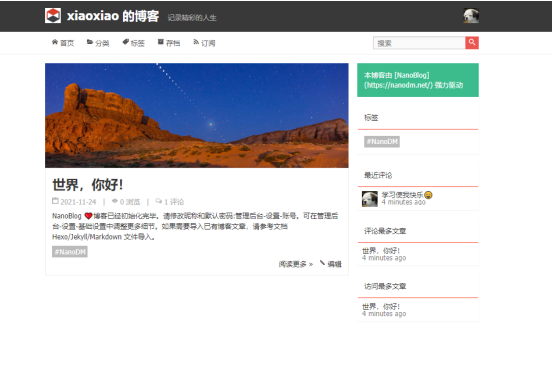Click the 0 浏览 view count text
Viewport: 553px width, 373px height.
click(130, 202)
